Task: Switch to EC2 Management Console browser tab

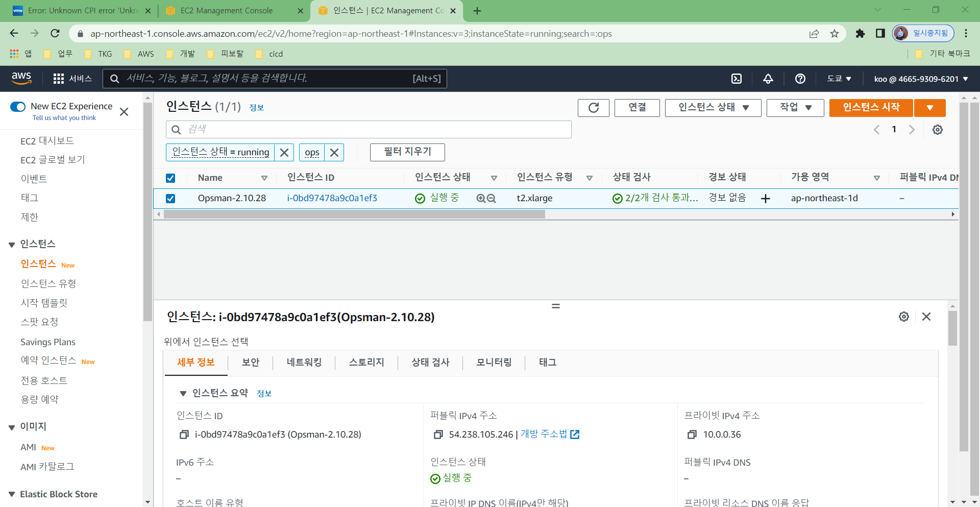Action: (227, 11)
